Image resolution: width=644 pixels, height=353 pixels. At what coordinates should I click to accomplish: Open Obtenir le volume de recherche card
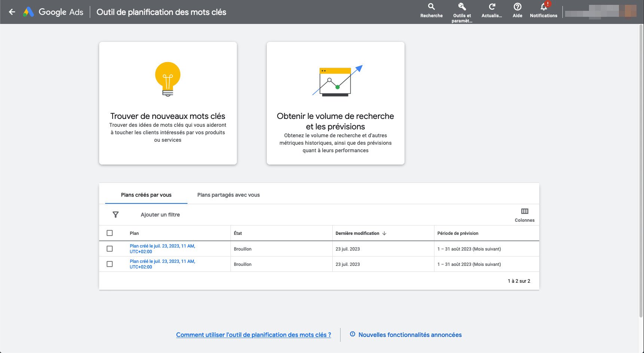(x=336, y=103)
